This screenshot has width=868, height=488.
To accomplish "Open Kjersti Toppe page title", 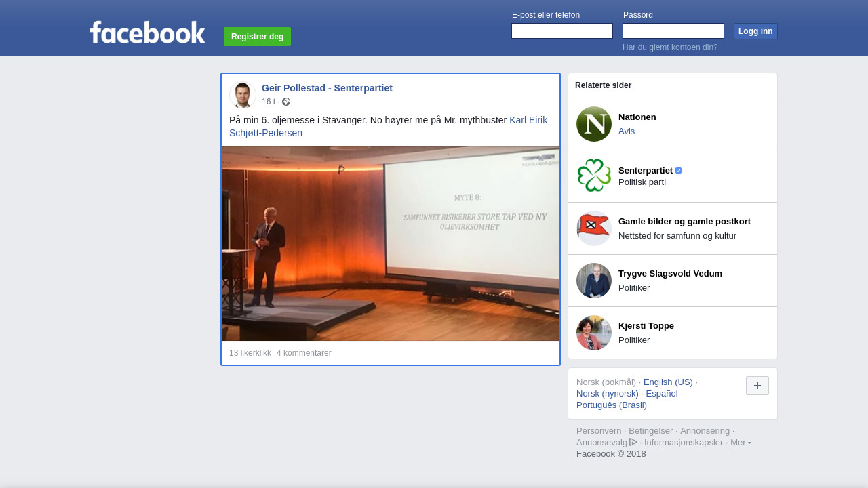I will pyautogui.click(x=646, y=326).
